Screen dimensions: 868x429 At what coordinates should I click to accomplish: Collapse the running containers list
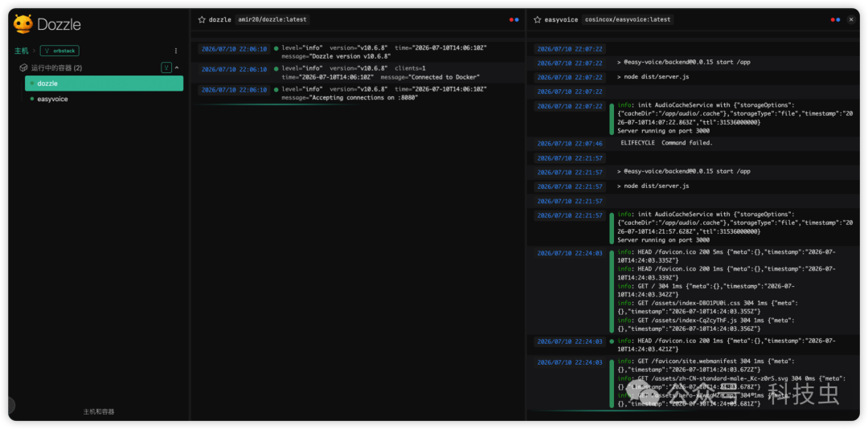coord(177,67)
